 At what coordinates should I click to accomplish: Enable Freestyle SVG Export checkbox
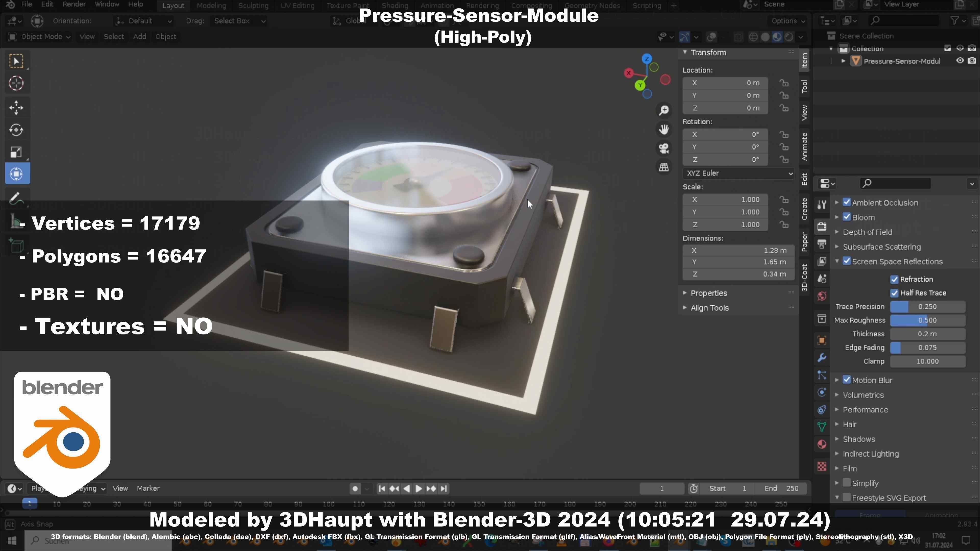pos(847,497)
